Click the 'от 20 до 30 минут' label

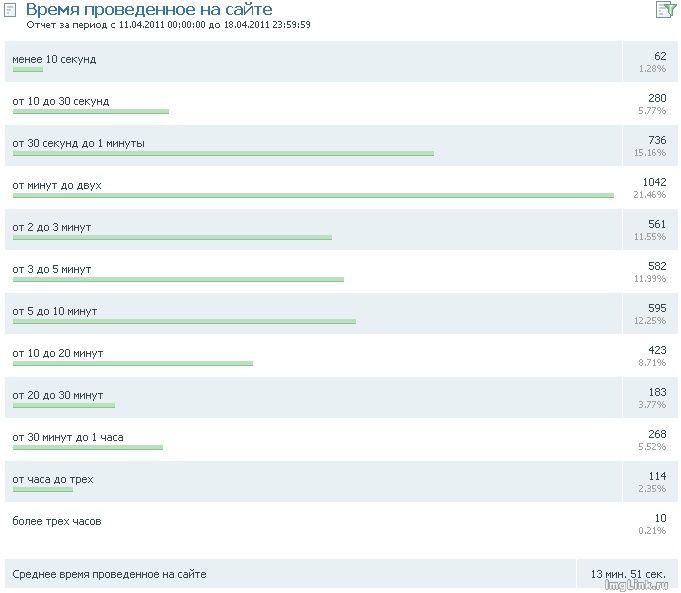point(57,395)
